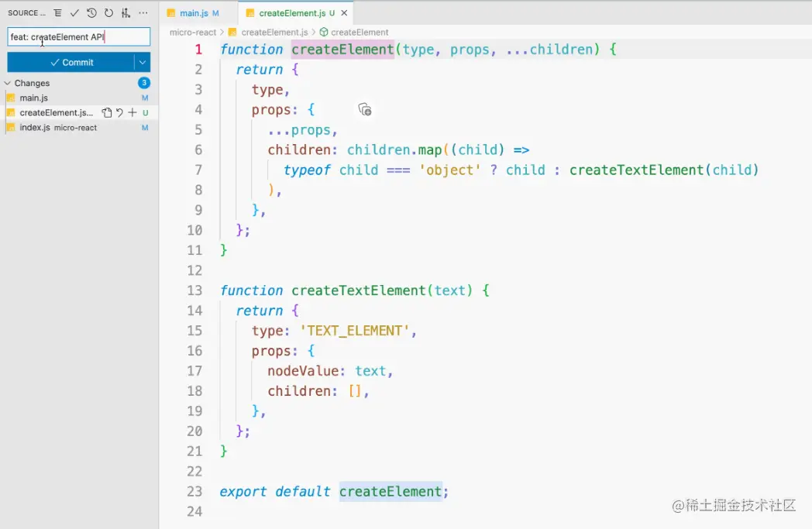Click 'createTextElement(child)' call on line 7
The width and height of the screenshot is (812, 529).
pos(664,170)
